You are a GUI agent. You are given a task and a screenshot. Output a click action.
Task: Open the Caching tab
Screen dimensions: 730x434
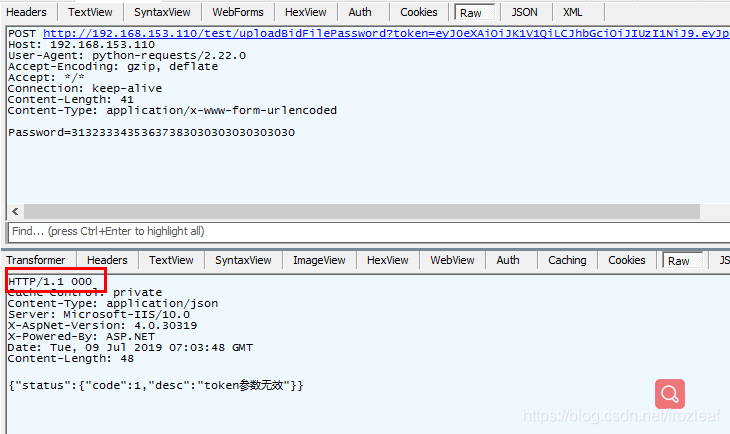pos(568,260)
